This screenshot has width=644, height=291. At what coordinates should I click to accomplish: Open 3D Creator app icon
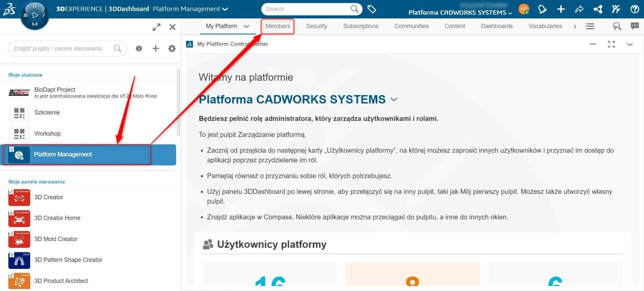click(19, 197)
